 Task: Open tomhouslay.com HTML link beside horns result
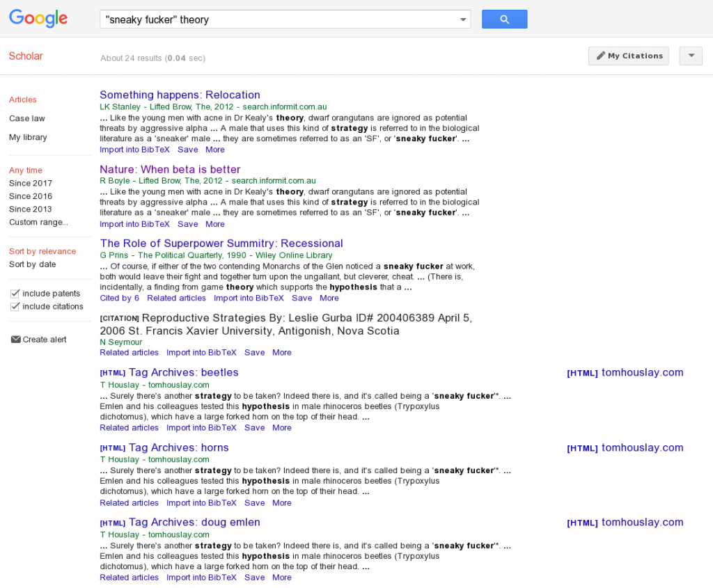[625, 447]
